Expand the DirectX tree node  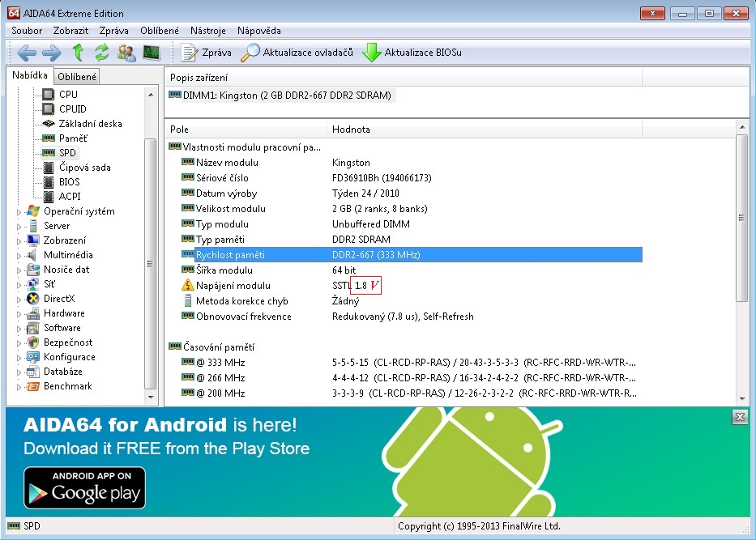tap(19, 300)
